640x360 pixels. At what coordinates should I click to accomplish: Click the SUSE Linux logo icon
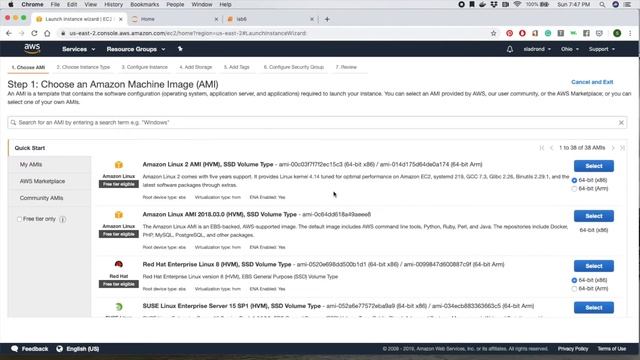point(119,307)
